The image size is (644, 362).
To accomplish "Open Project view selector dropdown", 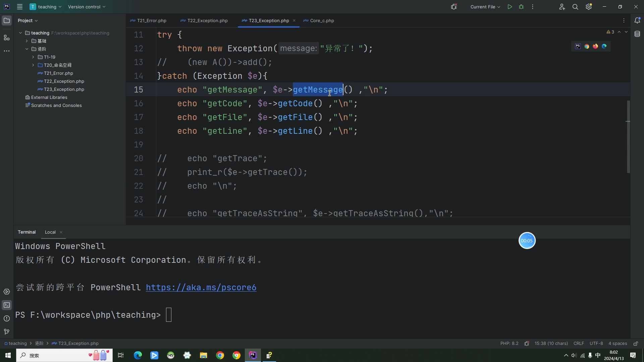I will tap(28, 20).
